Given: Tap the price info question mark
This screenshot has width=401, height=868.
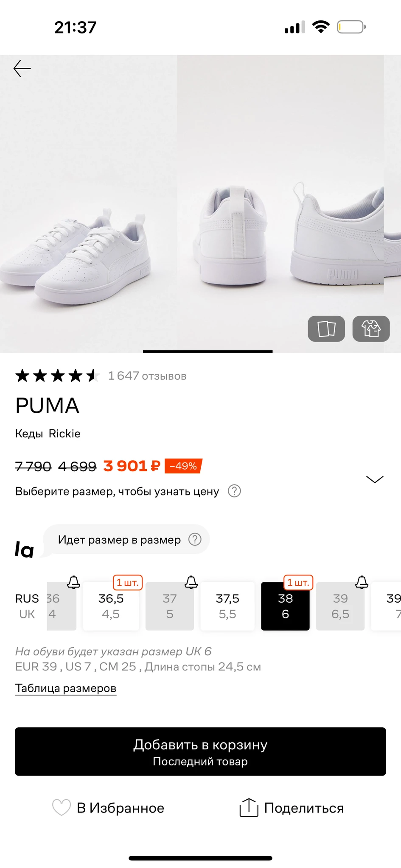Looking at the screenshot, I should [x=234, y=491].
